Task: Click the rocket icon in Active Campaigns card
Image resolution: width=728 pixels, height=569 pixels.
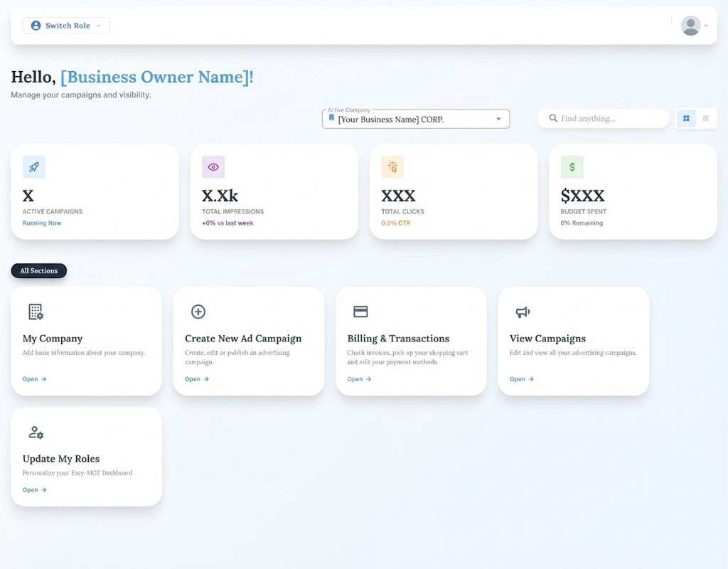Action: [x=33, y=167]
